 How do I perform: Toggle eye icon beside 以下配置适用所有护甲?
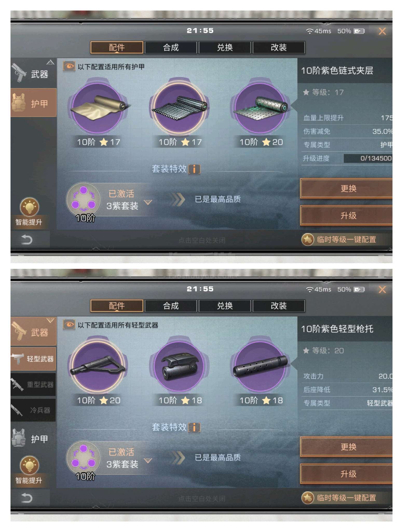pos(69,66)
